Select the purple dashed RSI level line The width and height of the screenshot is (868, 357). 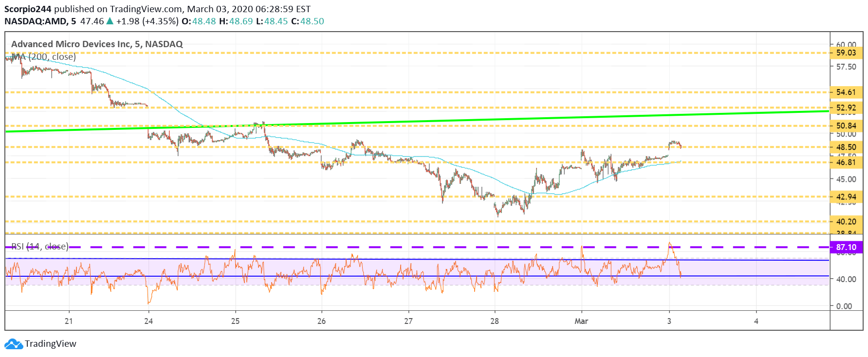tap(417, 247)
